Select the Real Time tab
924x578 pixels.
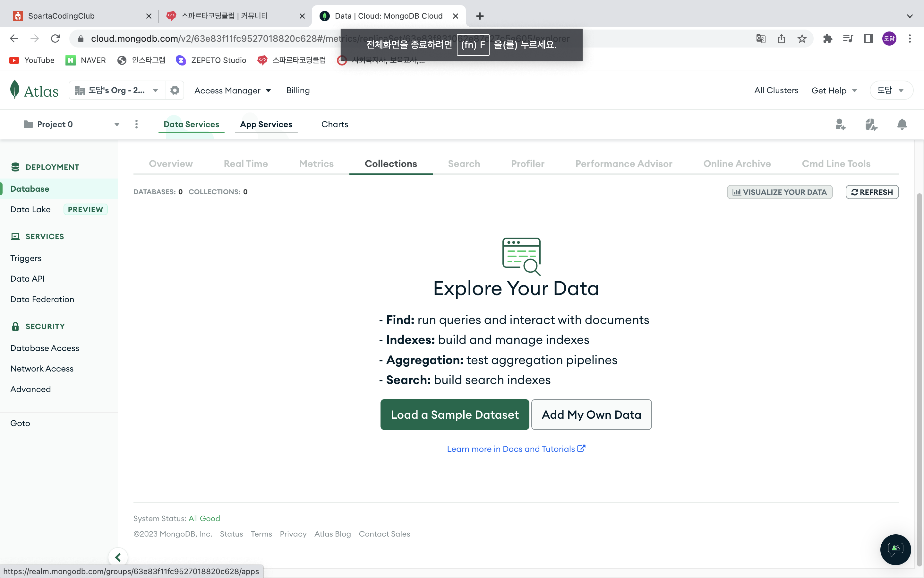[x=246, y=164]
